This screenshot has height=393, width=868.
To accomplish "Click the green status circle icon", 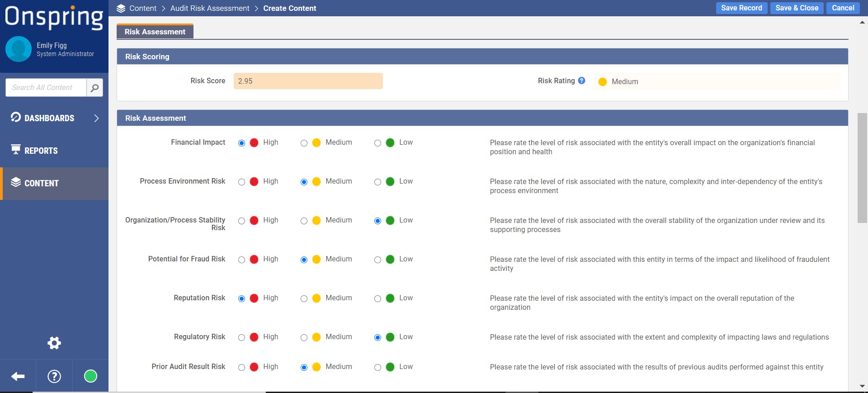I will click(90, 376).
